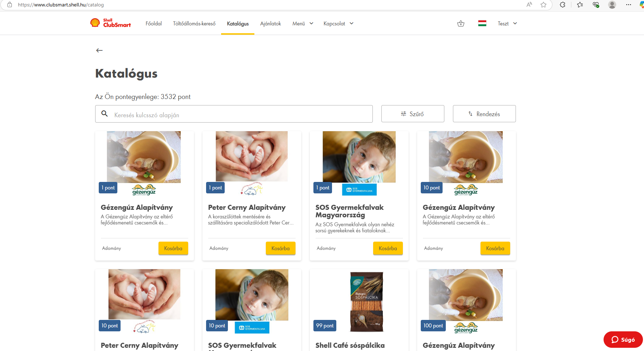Focus the keyword search input field
This screenshot has height=351, width=644.
[240, 115]
